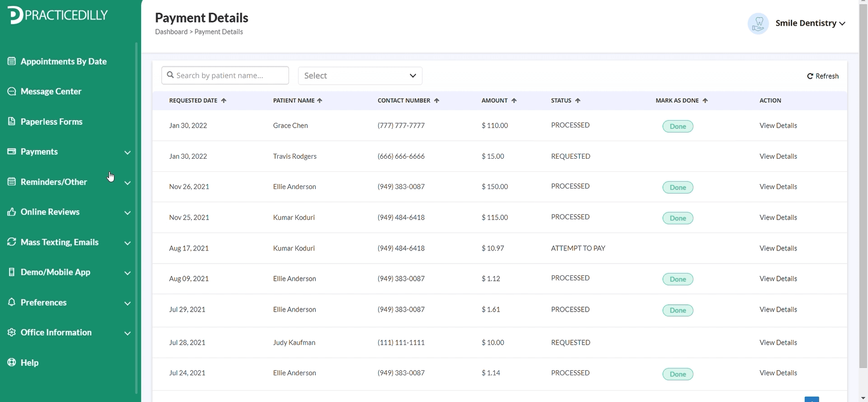
Task: Sort by Mark As Done arrow
Action: [x=705, y=100]
